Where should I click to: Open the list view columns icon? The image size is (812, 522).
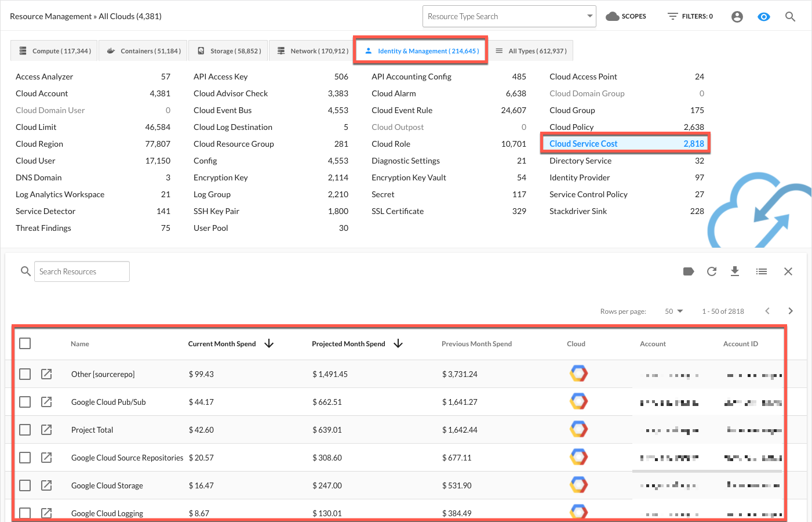(762, 271)
